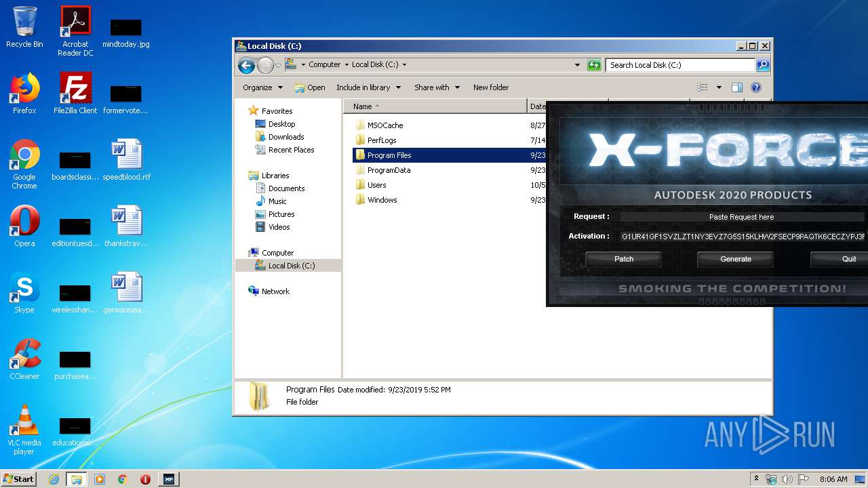Screen dimensions: 868x488
Task: Open Explorer help question mark icon
Action: pyautogui.click(x=756, y=87)
